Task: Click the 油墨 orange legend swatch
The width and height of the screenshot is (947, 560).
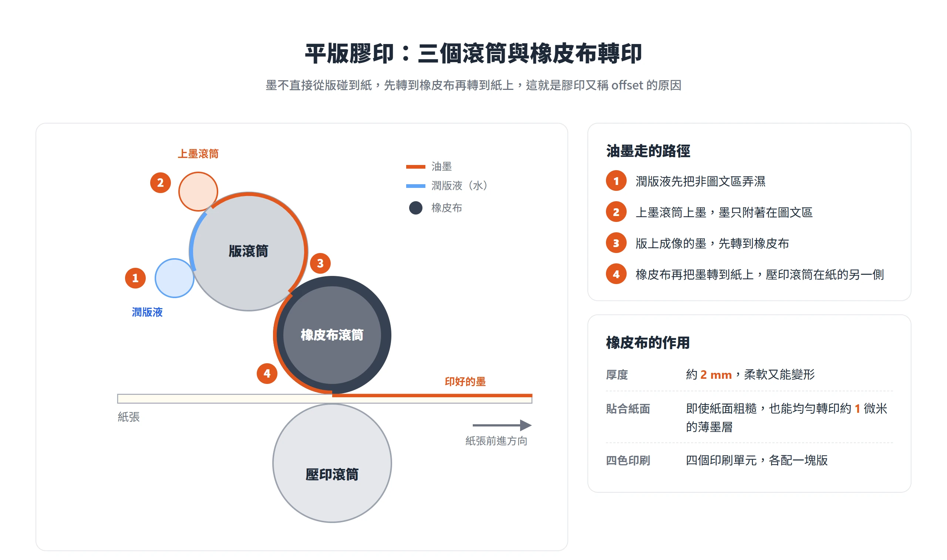Action: click(415, 167)
